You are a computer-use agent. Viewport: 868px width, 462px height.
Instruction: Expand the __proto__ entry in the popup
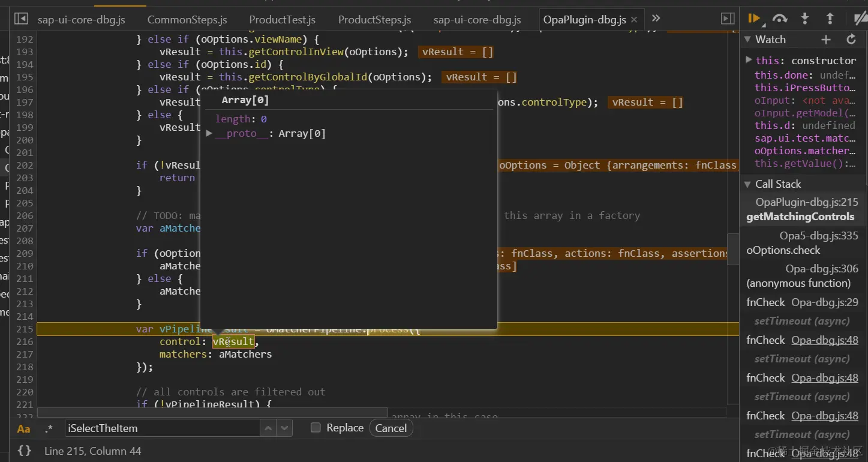209,133
